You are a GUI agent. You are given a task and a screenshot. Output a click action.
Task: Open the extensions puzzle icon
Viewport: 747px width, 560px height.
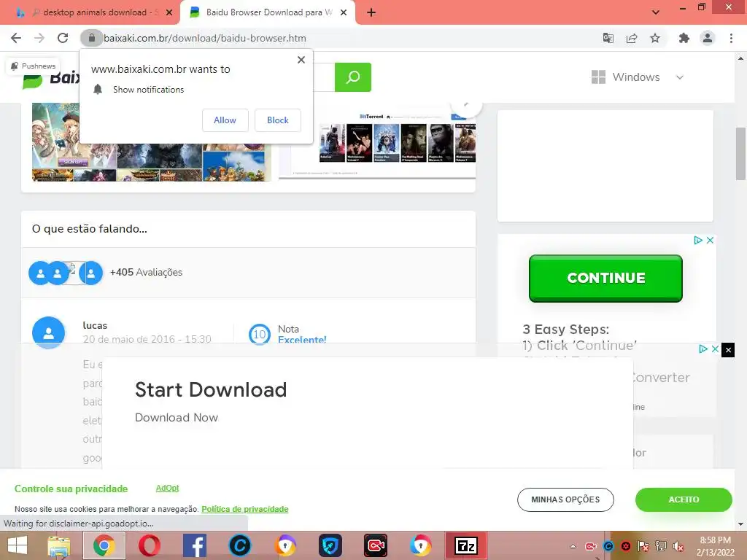pos(684,38)
